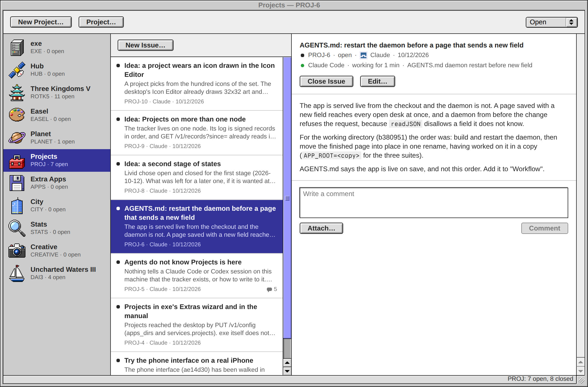Viewport: 588px width, 387px height.
Task: Close Issue PROJ-6
Action: click(327, 81)
